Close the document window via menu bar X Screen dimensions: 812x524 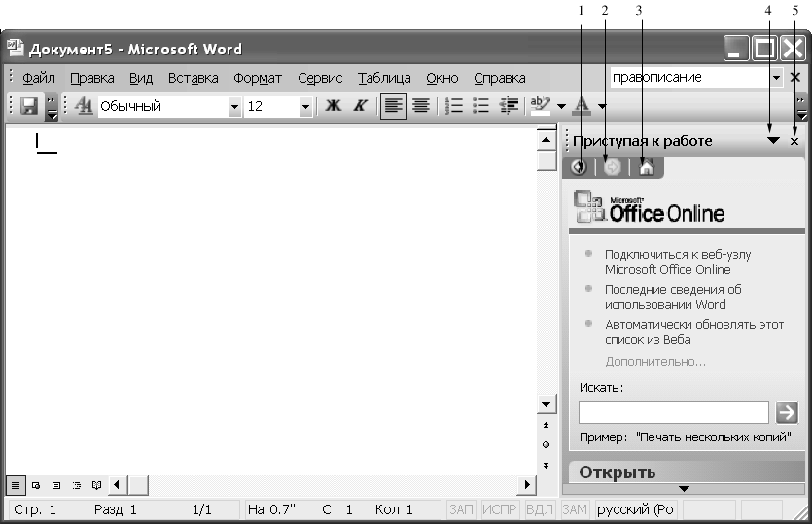[795, 78]
